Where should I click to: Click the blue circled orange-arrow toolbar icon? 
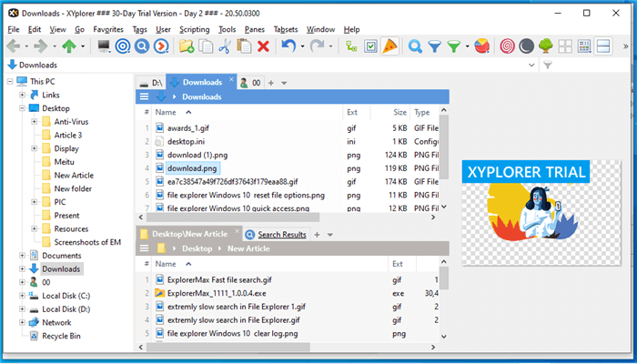click(x=162, y=46)
